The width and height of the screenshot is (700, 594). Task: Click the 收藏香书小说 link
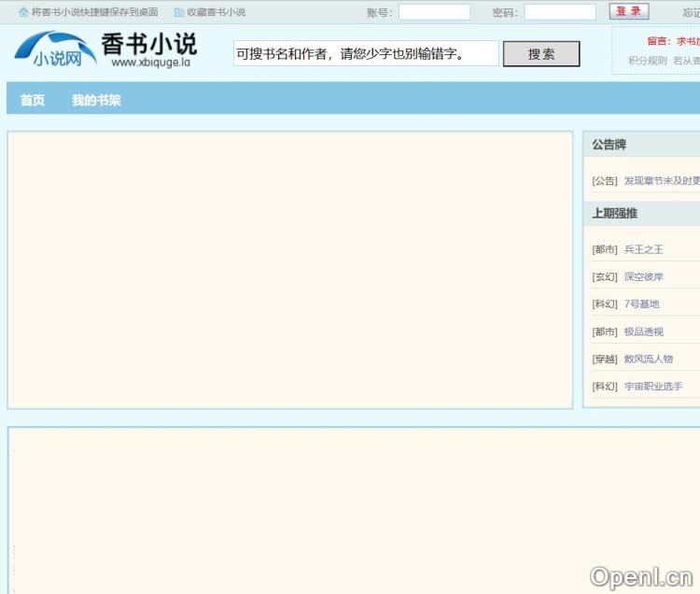point(216,12)
